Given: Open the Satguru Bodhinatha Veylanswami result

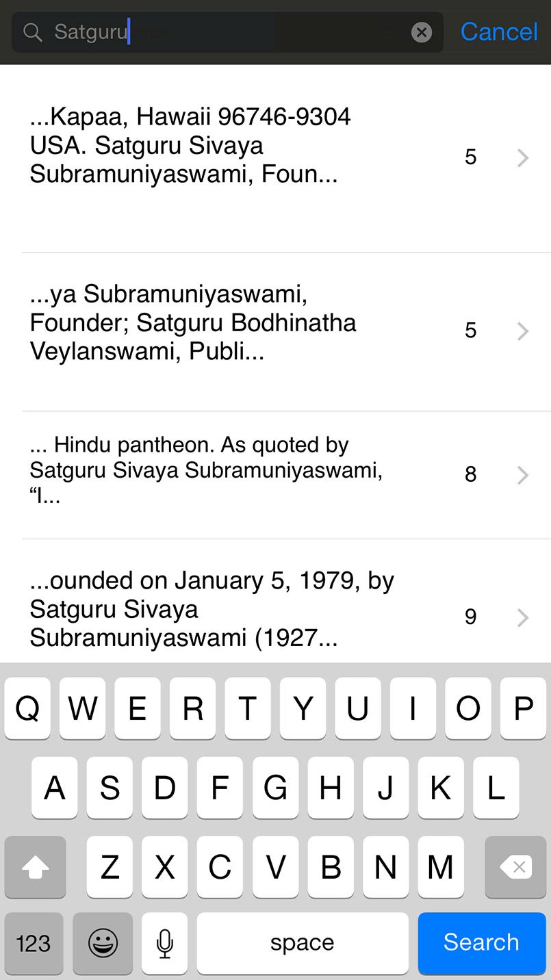Looking at the screenshot, I should coord(205,323).
